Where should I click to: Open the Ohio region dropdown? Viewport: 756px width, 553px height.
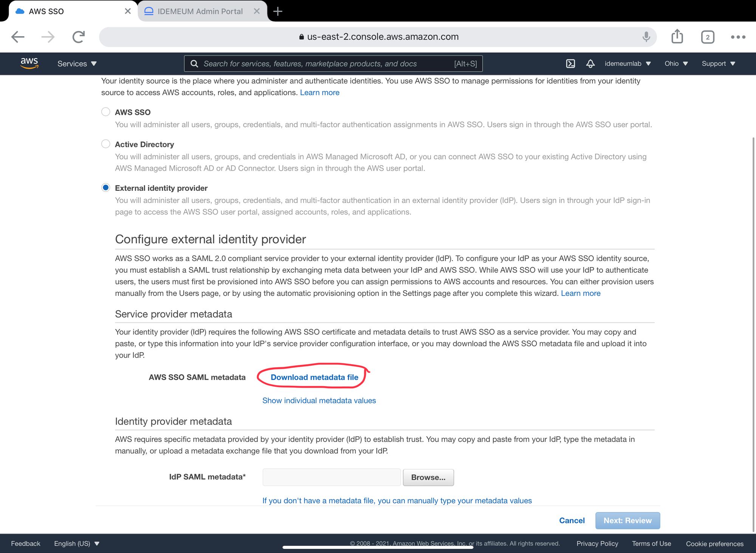pyautogui.click(x=676, y=63)
